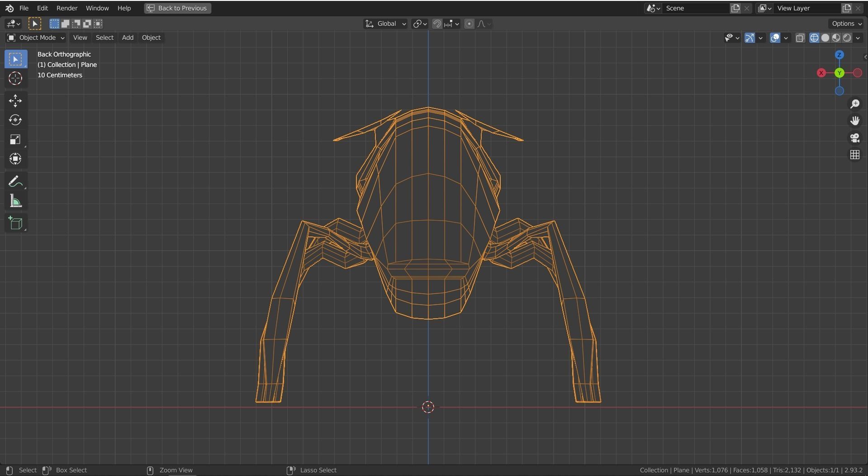
Task: Open the pivot point dropdown
Action: 420,24
